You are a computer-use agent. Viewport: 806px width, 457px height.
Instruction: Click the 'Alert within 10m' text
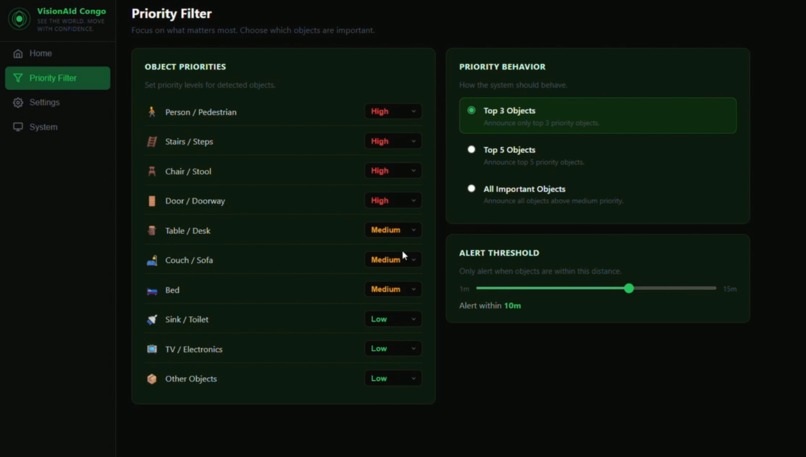[x=490, y=306]
